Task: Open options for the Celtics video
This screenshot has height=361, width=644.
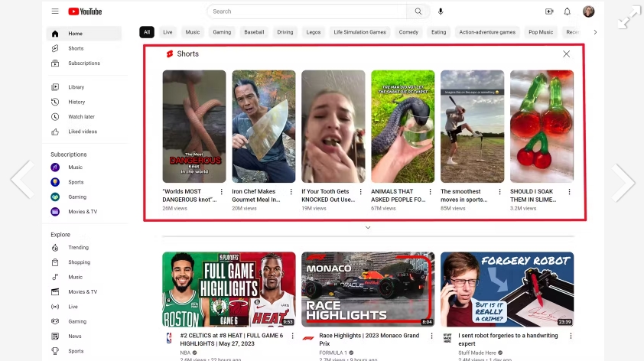Action: point(291,336)
